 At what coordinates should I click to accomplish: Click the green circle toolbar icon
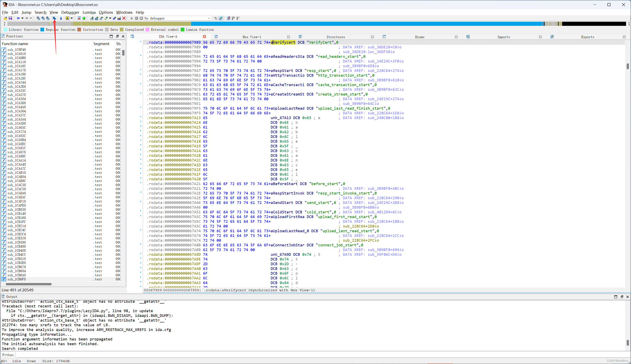84,18
